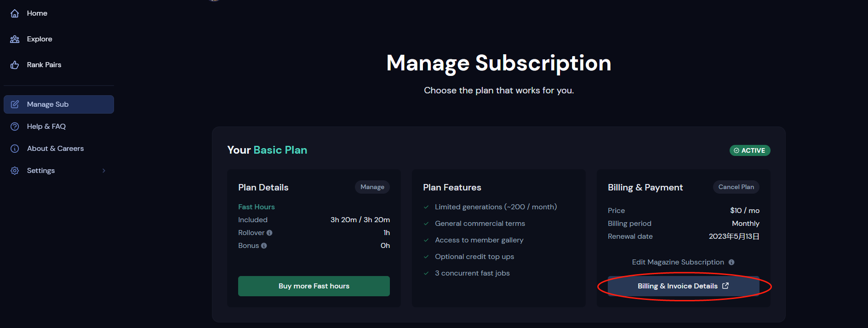
Task: Click the Home house icon
Action: 15,13
